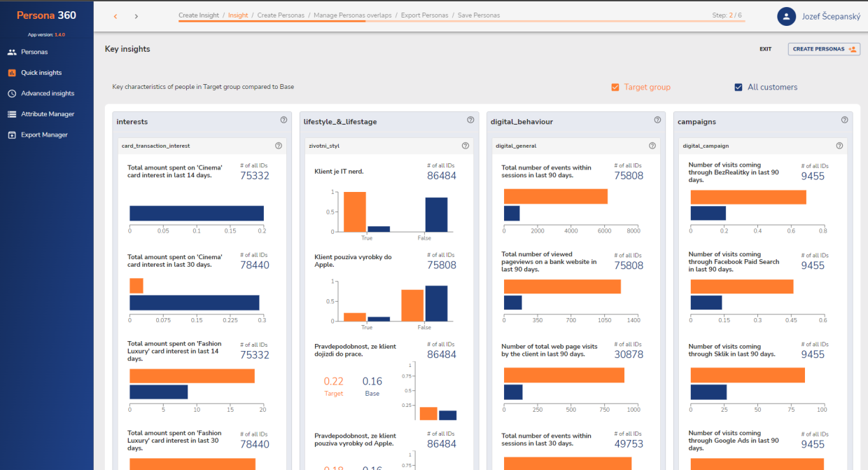
Task: Click Facebook Paid Search blue bar
Action: (x=706, y=303)
